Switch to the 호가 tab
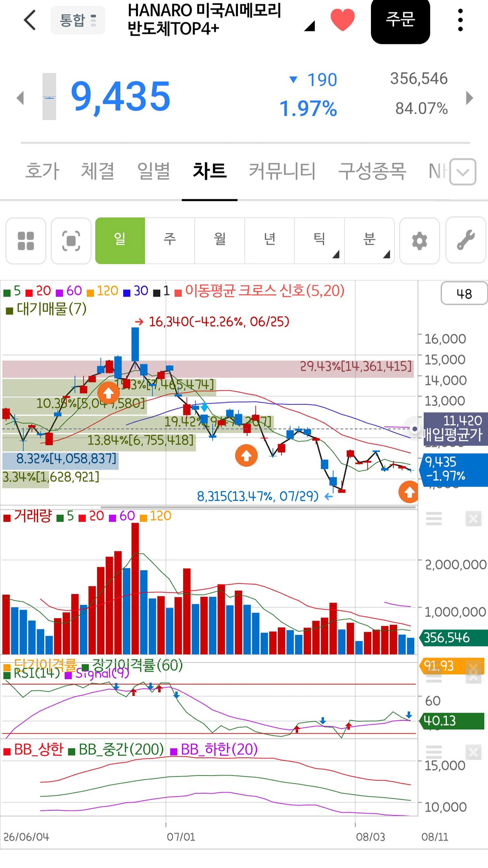 42,171
